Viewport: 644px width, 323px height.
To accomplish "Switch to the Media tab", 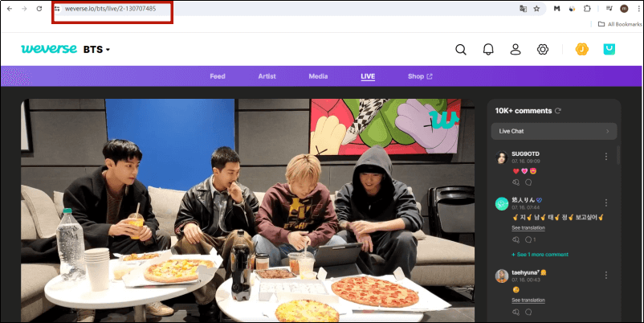I will tap(318, 76).
